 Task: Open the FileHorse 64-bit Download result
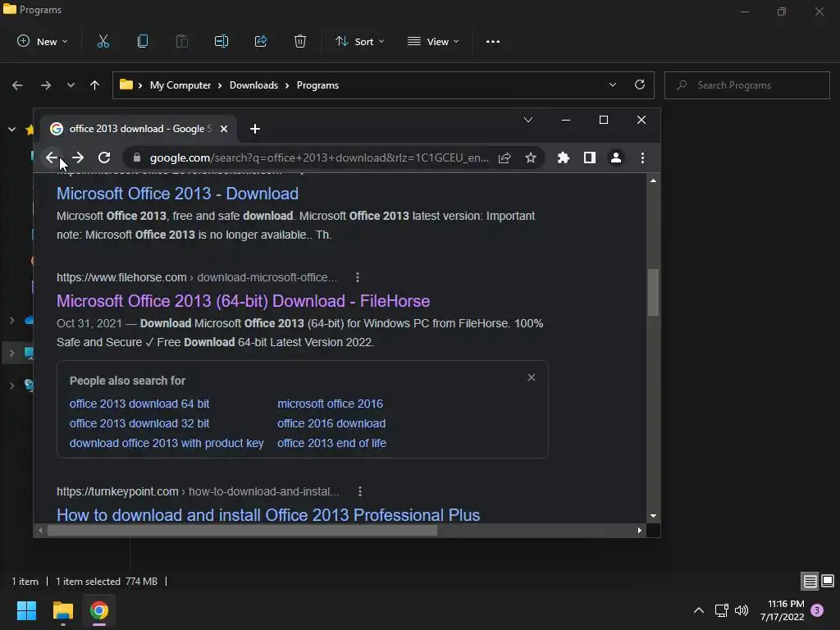(x=243, y=301)
